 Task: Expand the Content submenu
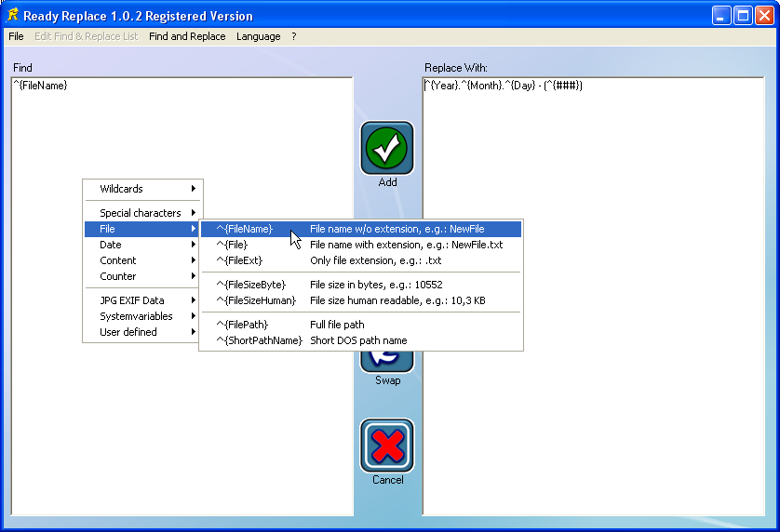click(143, 260)
